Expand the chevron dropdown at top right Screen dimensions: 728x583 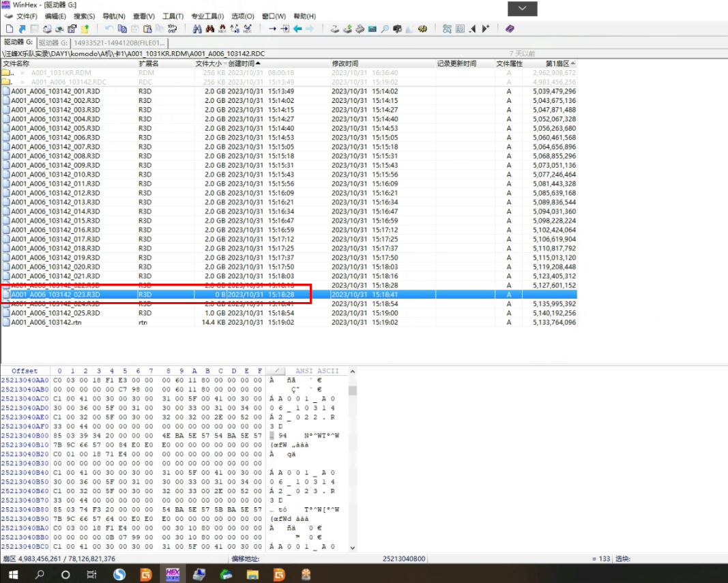[523, 8]
